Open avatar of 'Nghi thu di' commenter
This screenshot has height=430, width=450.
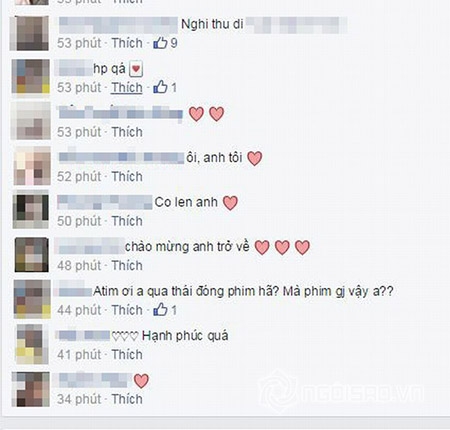click(x=30, y=33)
